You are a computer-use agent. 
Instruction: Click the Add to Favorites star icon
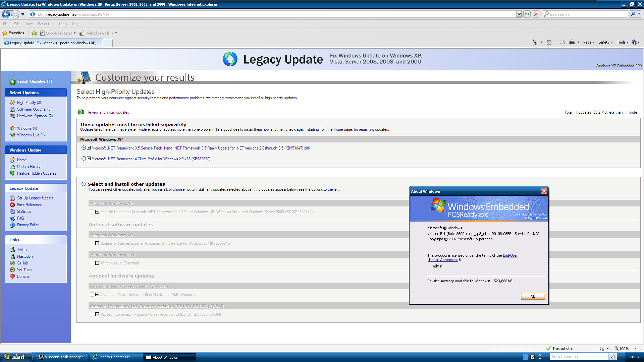tap(34, 33)
